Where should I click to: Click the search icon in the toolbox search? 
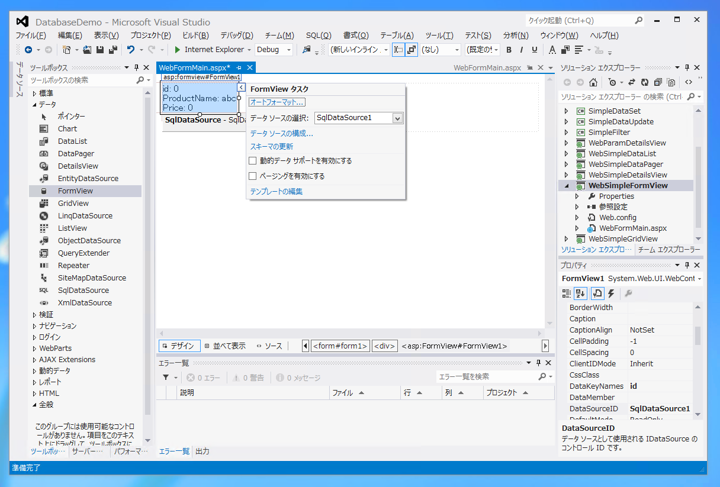pyautogui.click(x=140, y=80)
